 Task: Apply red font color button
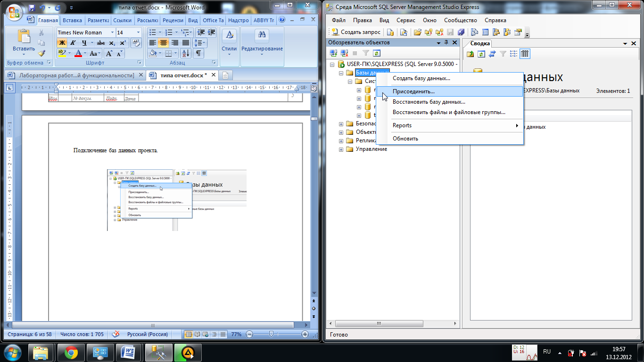[78, 53]
